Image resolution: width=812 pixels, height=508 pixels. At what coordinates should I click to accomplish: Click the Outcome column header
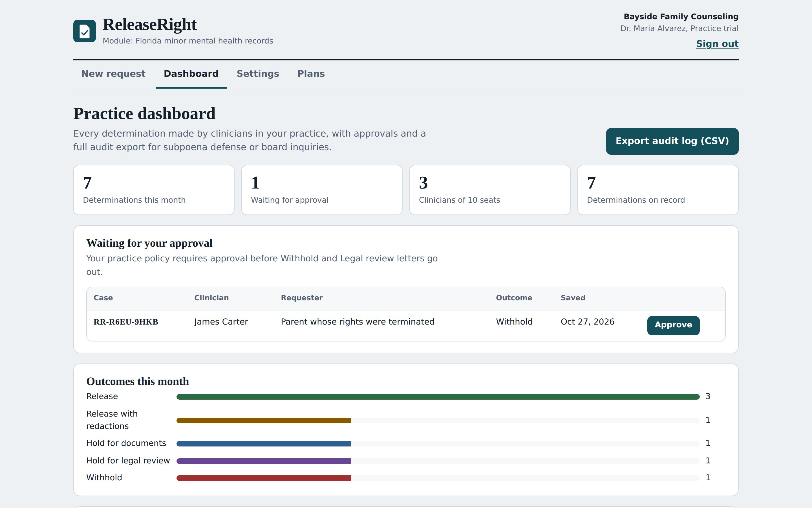point(514,298)
